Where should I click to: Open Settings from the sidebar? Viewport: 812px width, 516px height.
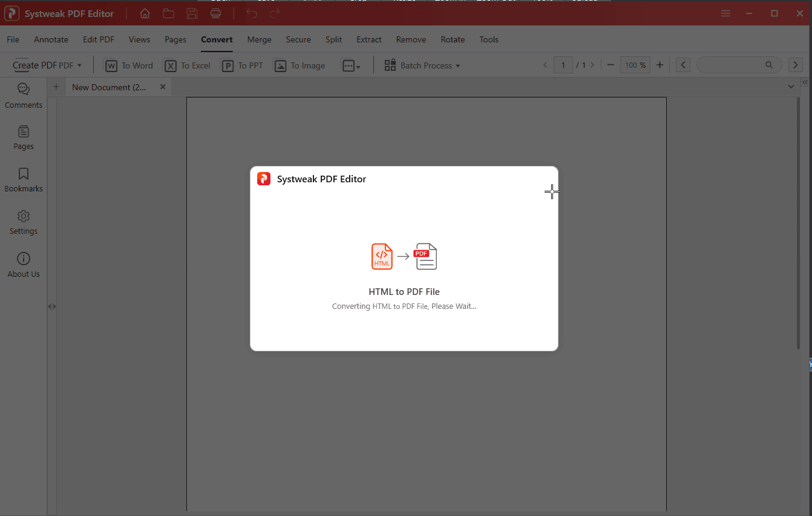[24, 222]
